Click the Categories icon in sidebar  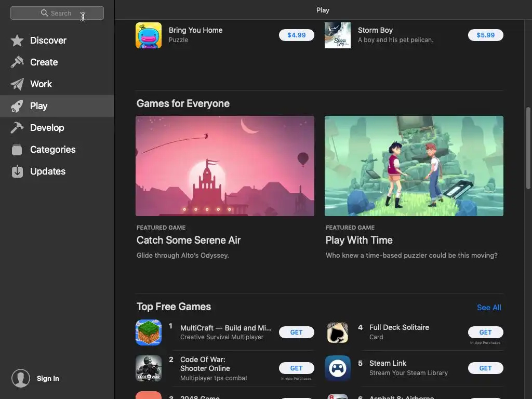(x=17, y=149)
